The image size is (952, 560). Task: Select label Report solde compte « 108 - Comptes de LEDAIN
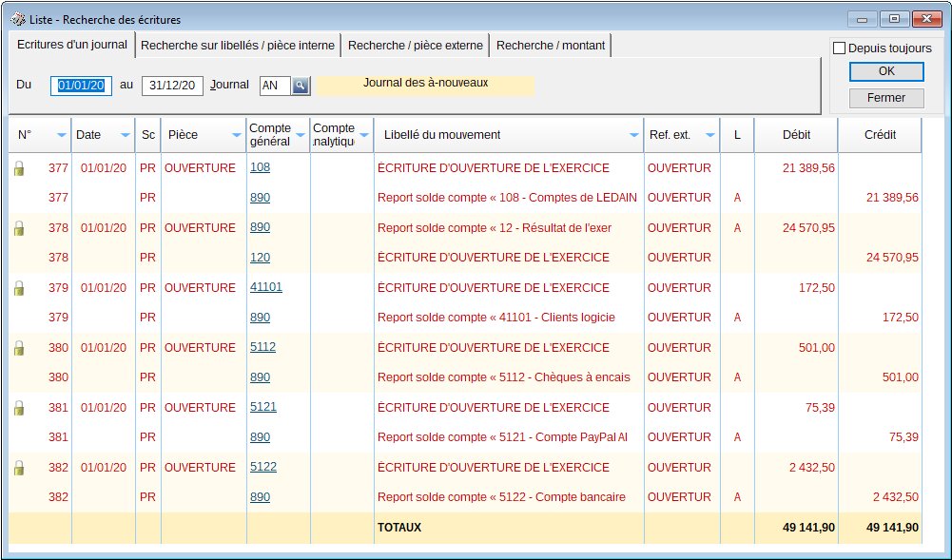point(507,198)
